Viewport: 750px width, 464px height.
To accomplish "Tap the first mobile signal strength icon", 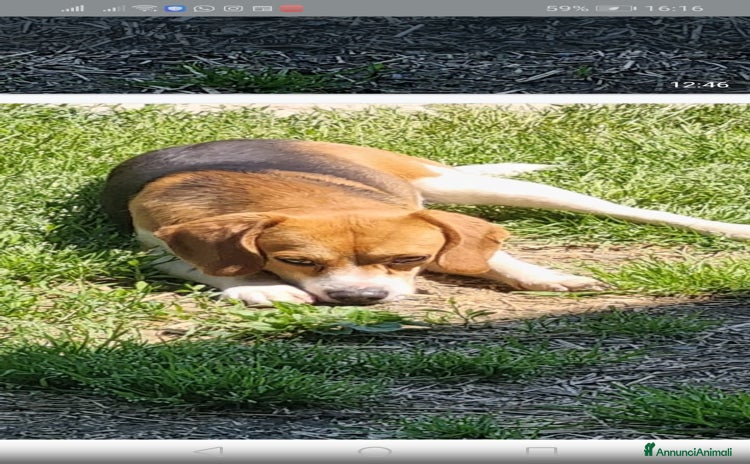I will [73, 8].
